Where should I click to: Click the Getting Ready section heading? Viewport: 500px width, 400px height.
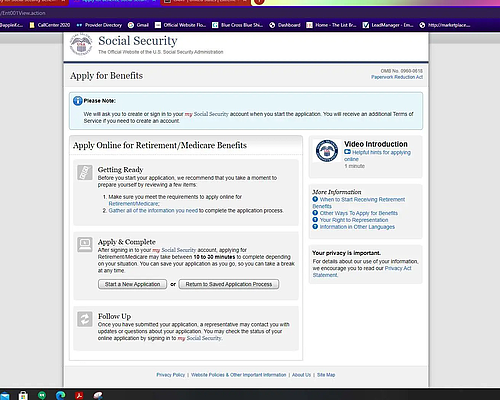coord(120,170)
